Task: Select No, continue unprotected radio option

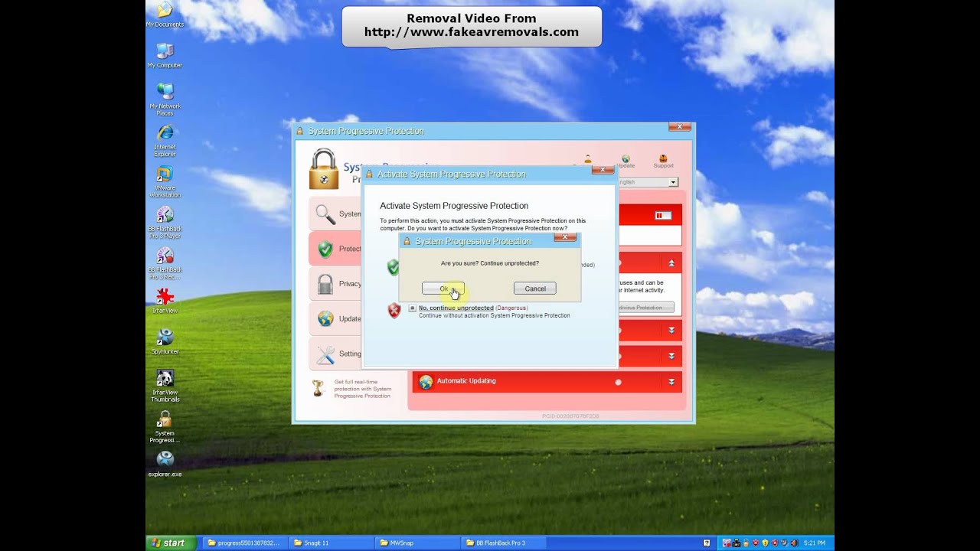Action: (413, 308)
